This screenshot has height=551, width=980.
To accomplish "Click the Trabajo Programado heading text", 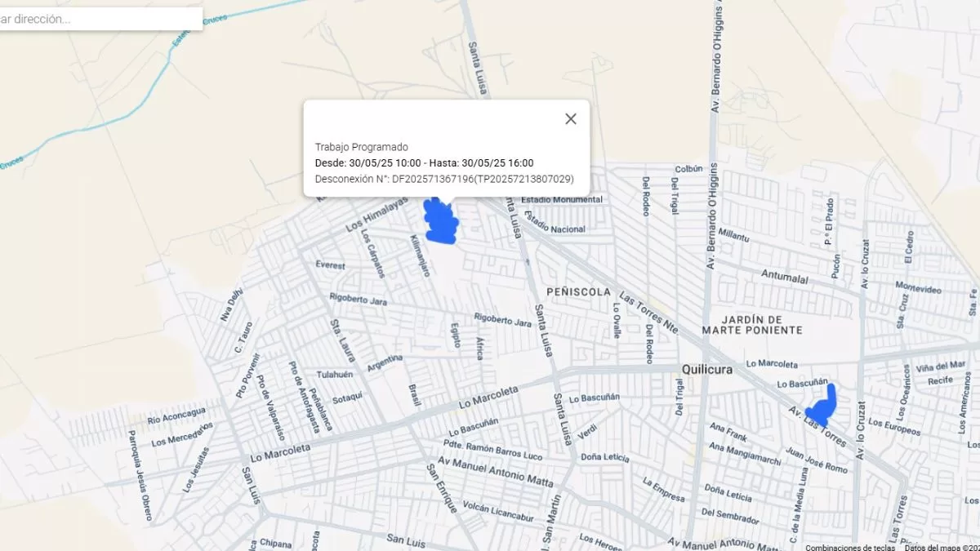I will 361,147.
